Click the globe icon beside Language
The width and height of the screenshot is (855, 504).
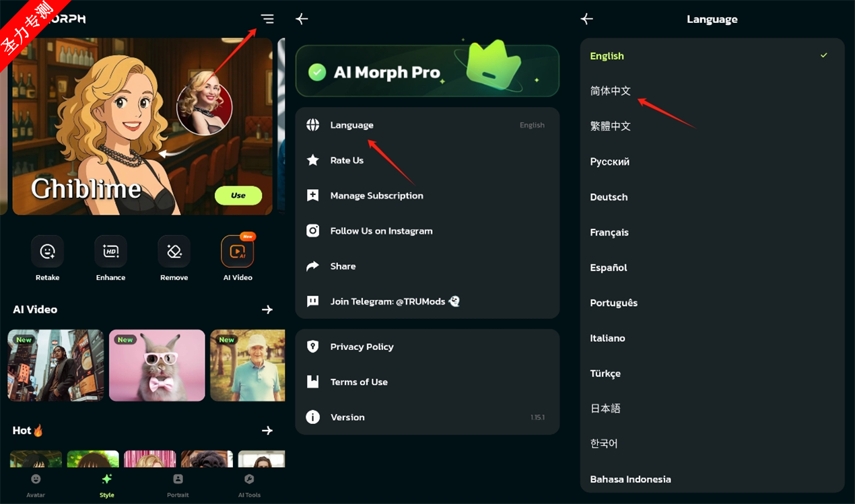point(312,125)
